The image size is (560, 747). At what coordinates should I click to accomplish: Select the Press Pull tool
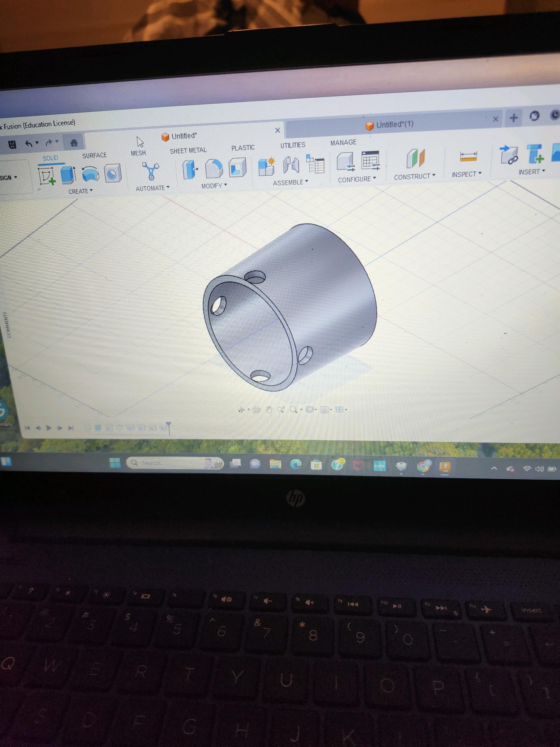click(190, 169)
